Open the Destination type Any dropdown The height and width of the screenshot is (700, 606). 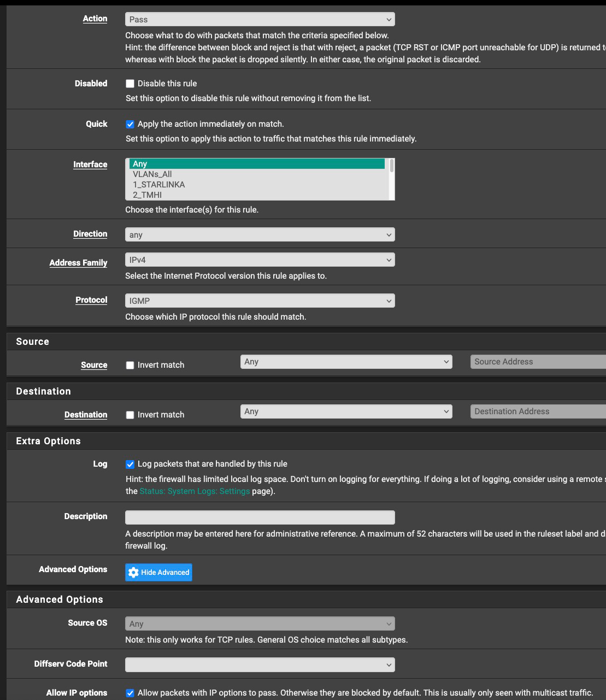346,411
